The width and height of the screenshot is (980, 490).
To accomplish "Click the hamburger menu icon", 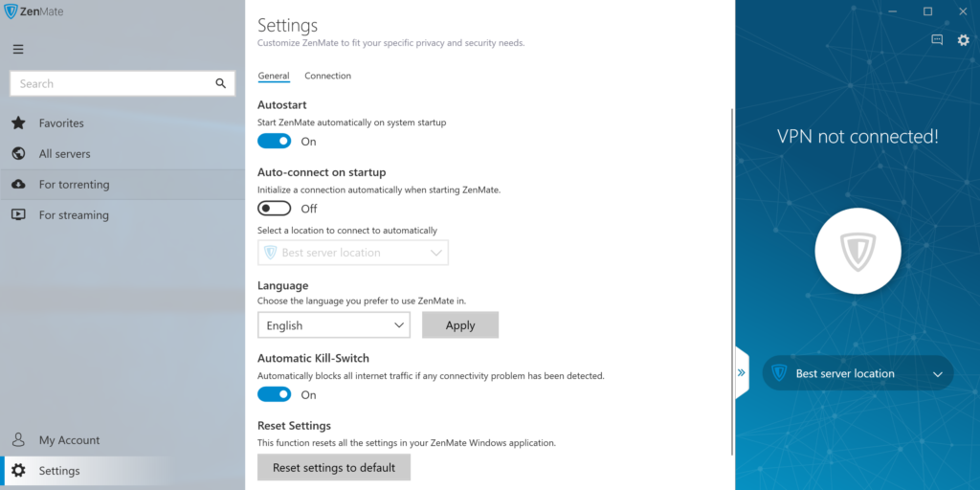I will point(18,50).
